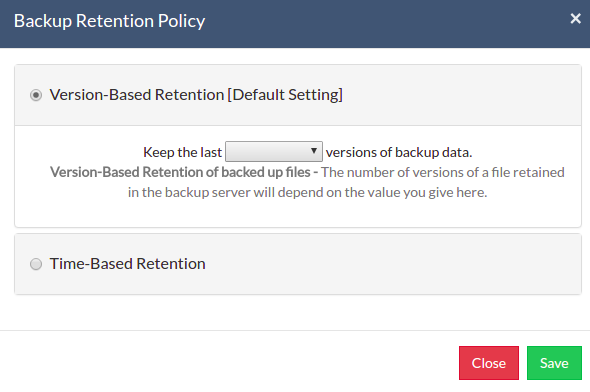
Task: Click empty space in Version-Based Retention header
Action: pos(459,95)
